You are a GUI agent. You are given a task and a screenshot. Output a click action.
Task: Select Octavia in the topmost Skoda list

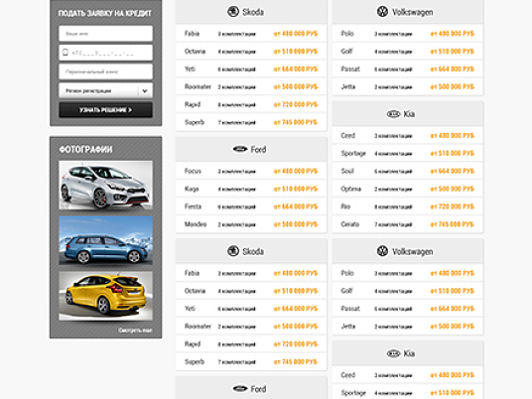[x=195, y=52]
